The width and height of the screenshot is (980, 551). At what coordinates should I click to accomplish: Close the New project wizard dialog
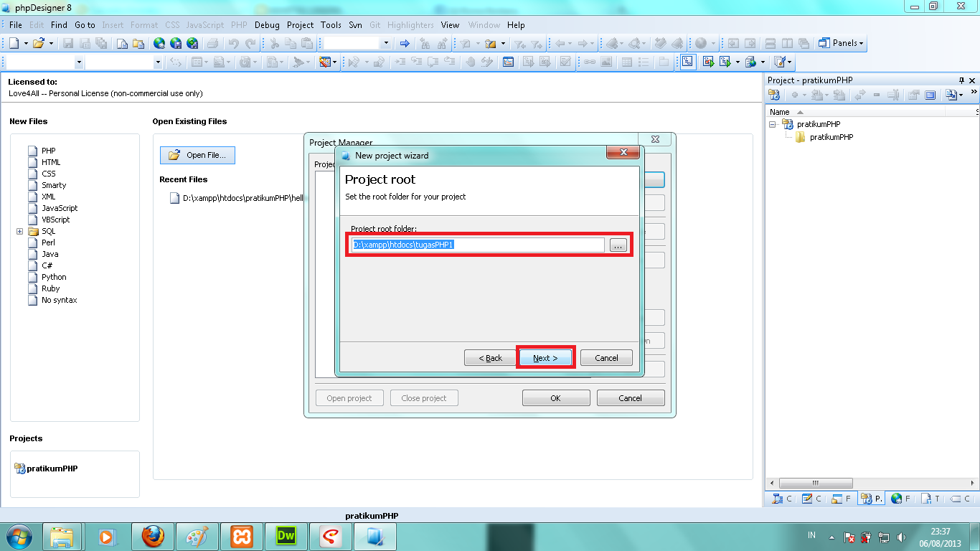coord(623,152)
